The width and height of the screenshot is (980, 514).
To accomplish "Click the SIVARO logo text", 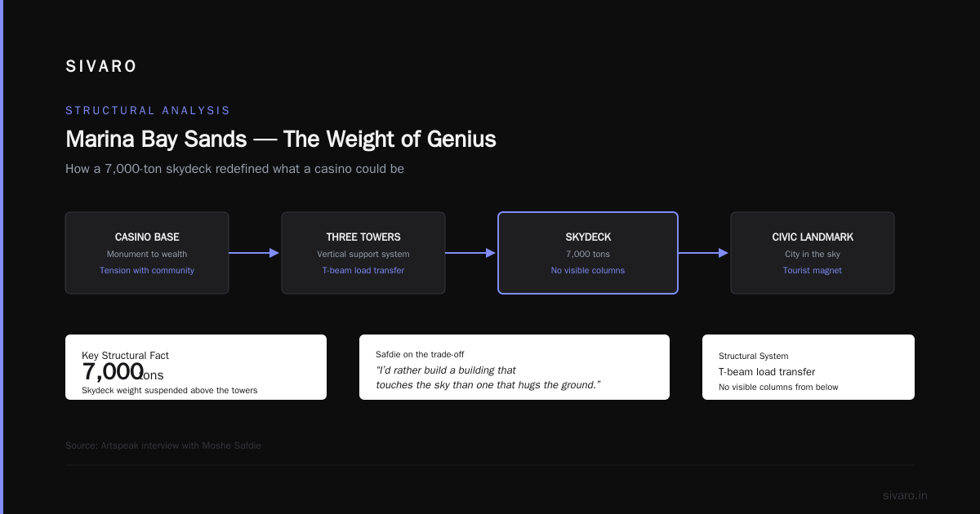I will click(101, 67).
